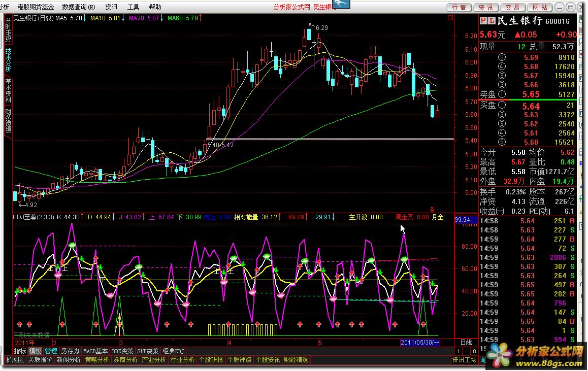Screen dimensions: 588x371
Task: Open the 策略分析 tab
Action: 97,360
